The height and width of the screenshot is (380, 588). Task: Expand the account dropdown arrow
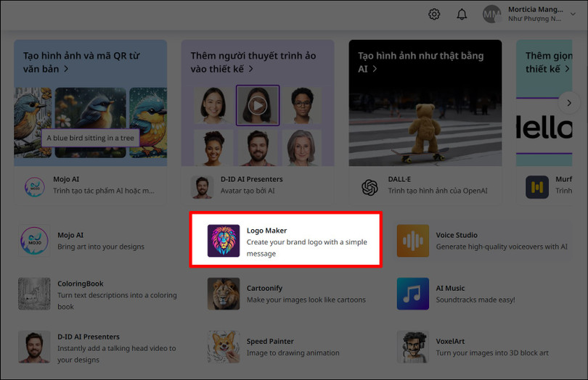click(x=573, y=15)
